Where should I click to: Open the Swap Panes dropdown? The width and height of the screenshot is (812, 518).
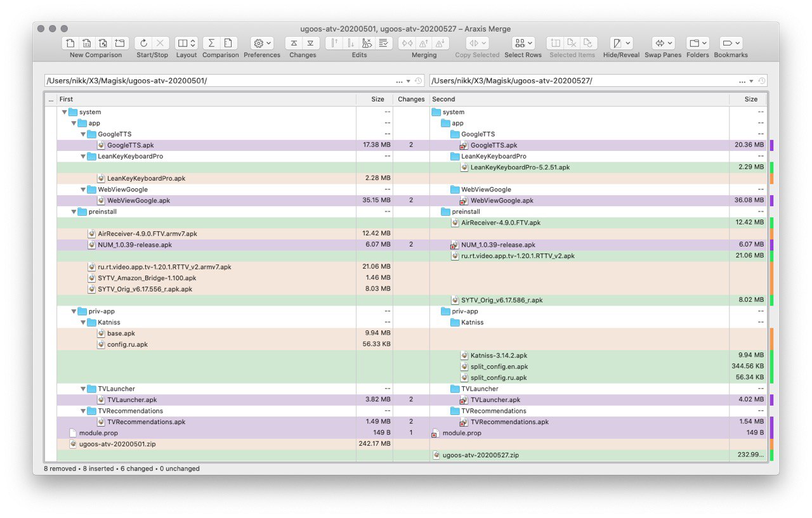pos(663,43)
